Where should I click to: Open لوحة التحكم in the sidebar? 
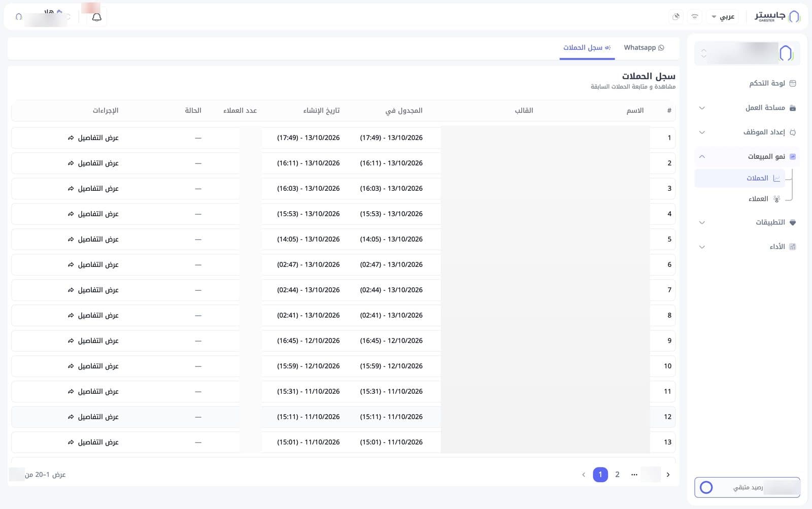pos(771,83)
